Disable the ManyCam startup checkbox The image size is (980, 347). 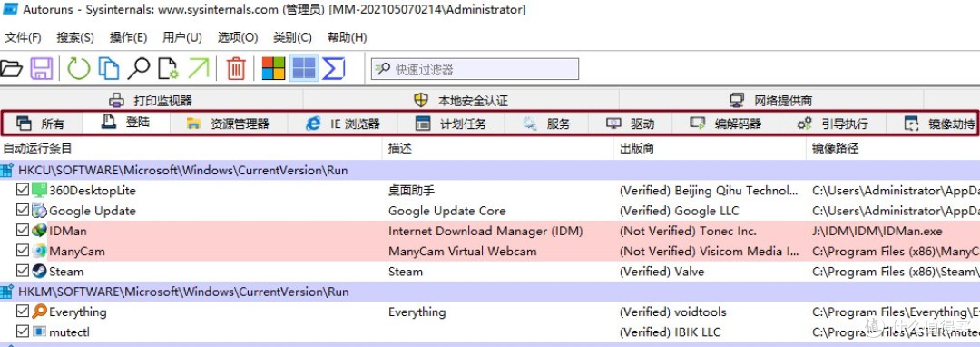tap(23, 252)
